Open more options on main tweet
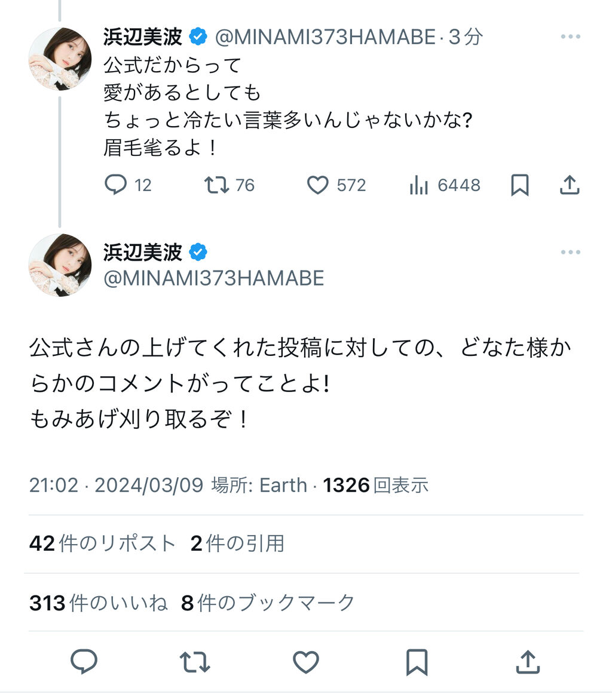 point(570,253)
